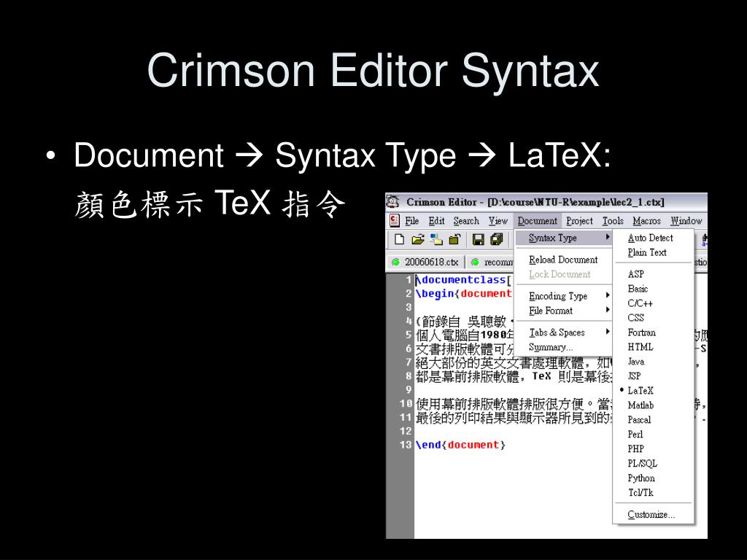Open the File menu

pyautogui.click(x=411, y=221)
